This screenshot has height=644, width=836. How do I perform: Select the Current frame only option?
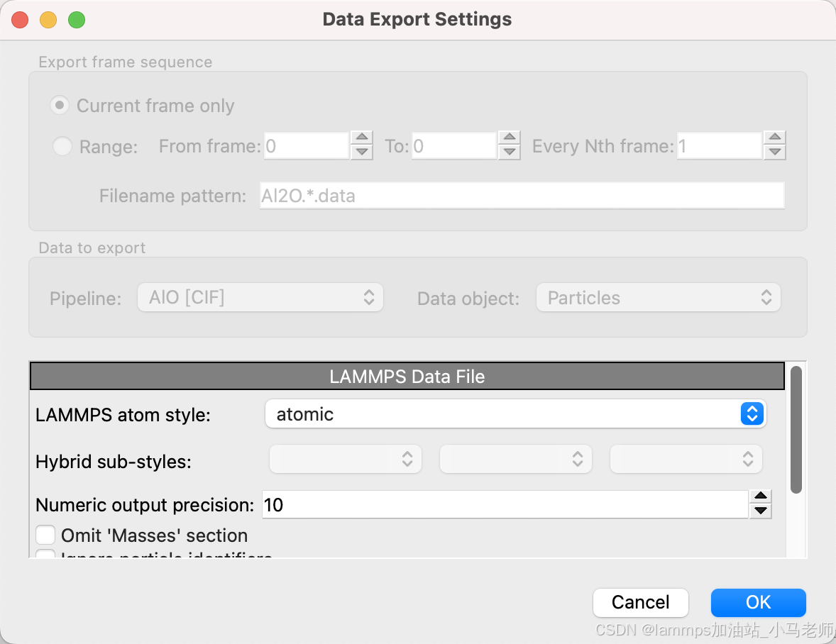(60, 106)
